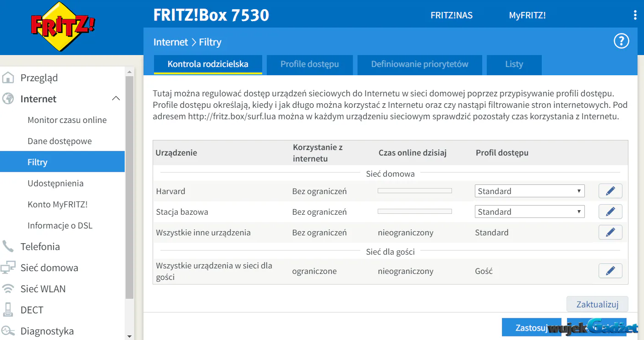Image resolution: width=644 pixels, height=340 pixels.
Task: Open the Listy tab
Action: [x=514, y=65]
